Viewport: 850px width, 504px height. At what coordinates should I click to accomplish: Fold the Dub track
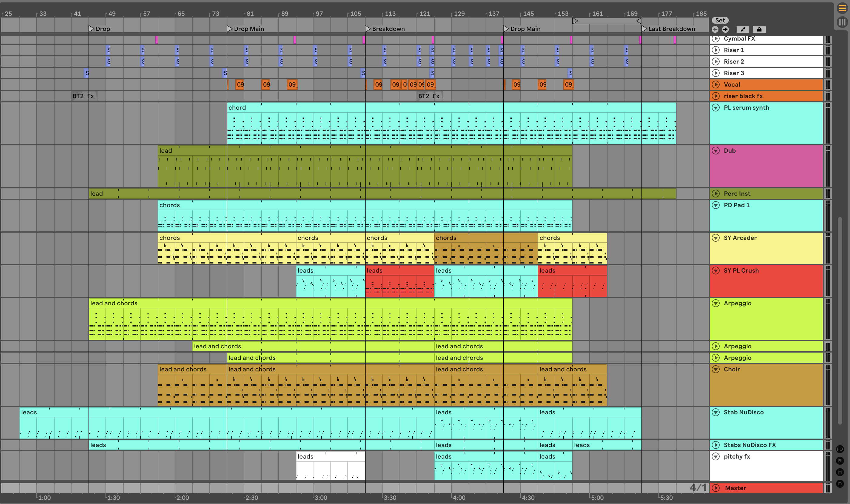click(716, 151)
